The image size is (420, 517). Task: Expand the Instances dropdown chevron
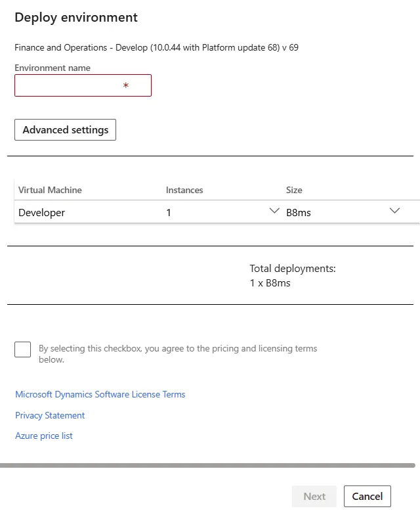(274, 211)
